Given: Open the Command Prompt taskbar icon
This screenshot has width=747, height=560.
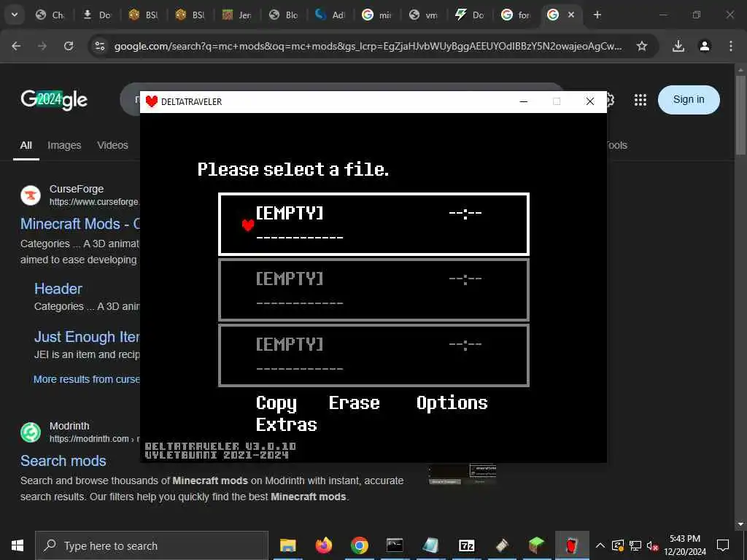Looking at the screenshot, I should [395, 545].
